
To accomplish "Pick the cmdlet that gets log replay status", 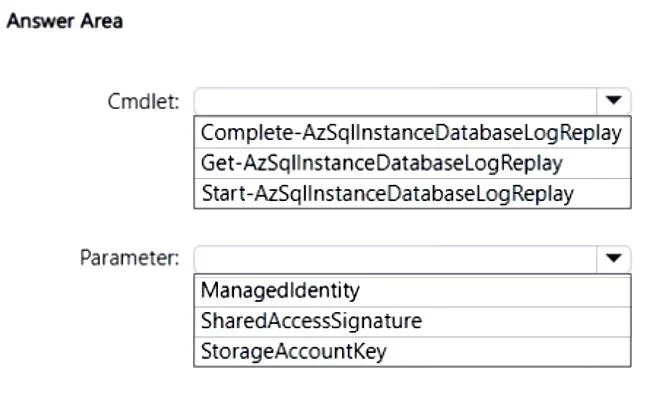I will (x=413, y=163).
